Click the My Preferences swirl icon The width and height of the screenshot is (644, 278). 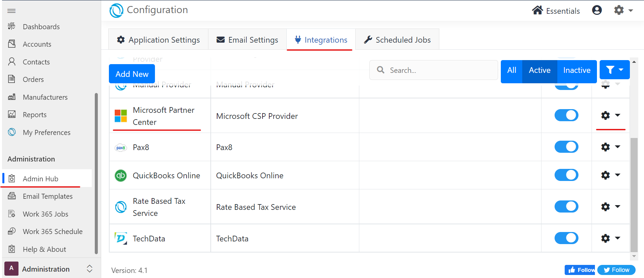pyautogui.click(x=12, y=132)
